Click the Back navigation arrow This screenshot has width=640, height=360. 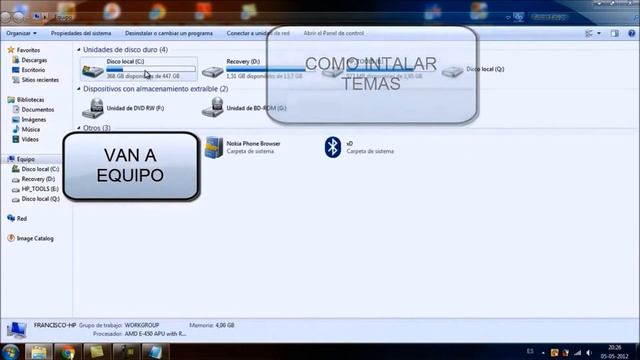pyautogui.click(x=6, y=17)
